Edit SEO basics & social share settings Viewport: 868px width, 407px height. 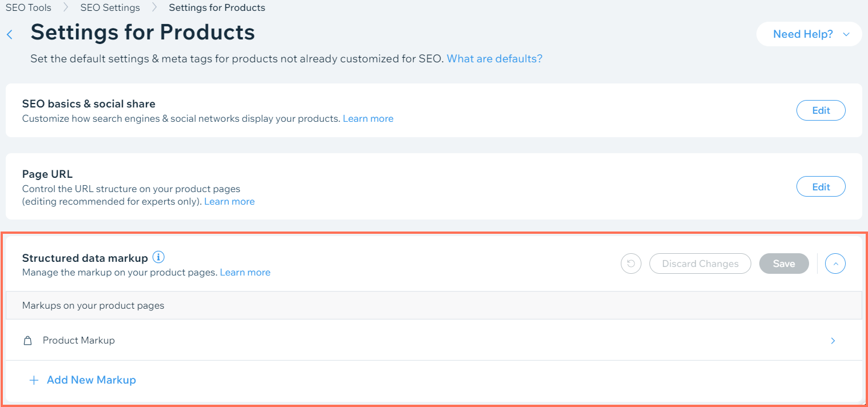[x=821, y=110]
